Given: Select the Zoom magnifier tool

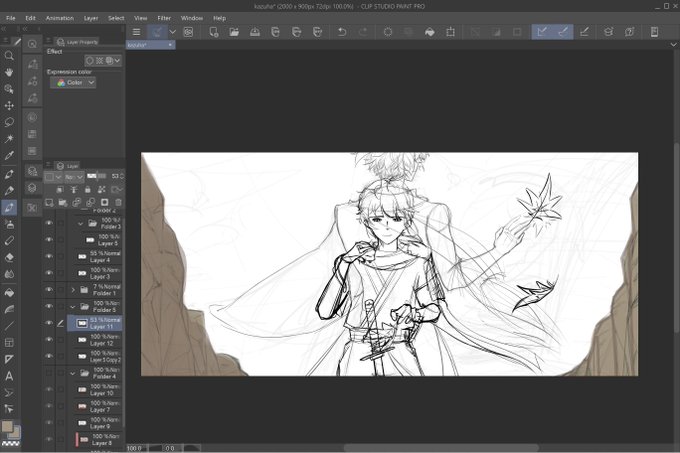Looking at the screenshot, I should coord(9,55).
